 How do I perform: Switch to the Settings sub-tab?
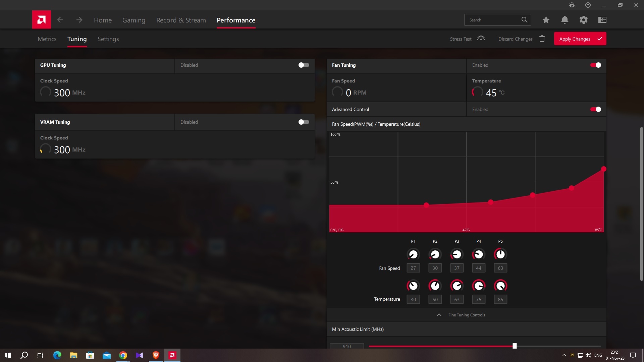pos(108,39)
